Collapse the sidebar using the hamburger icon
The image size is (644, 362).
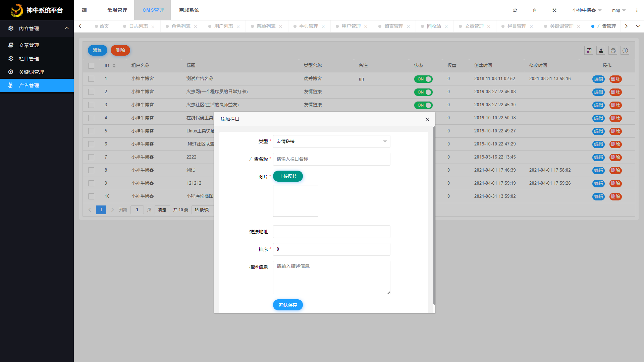(84, 10)
